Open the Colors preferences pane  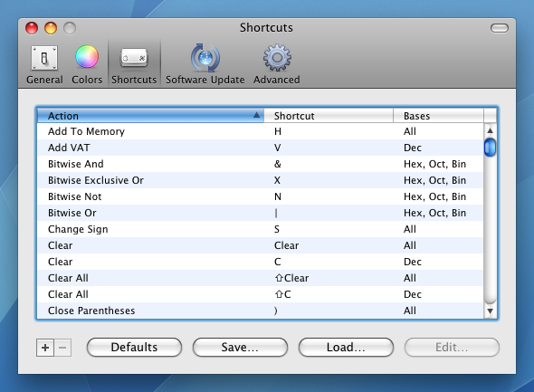click(87, 64)
